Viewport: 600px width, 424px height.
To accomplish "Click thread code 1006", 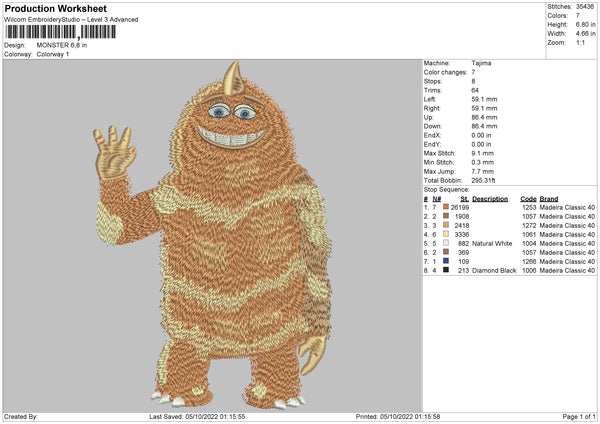I will tap(529, 271).
